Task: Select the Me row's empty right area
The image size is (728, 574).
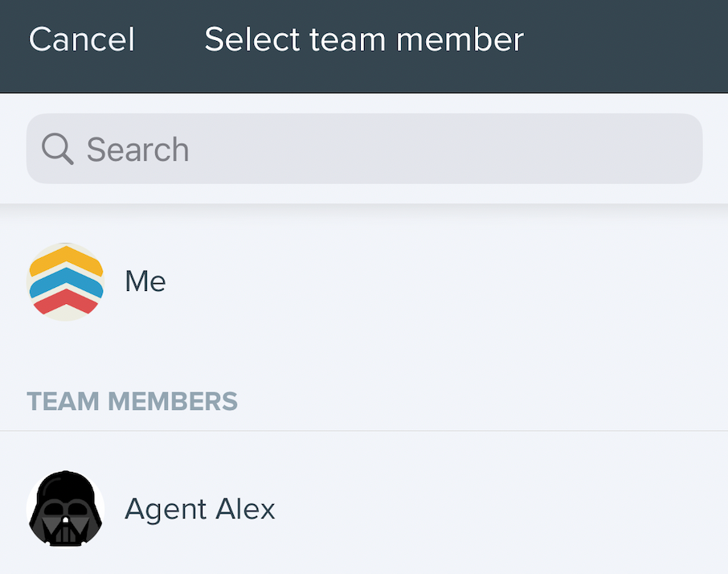Action: (446, 282)
